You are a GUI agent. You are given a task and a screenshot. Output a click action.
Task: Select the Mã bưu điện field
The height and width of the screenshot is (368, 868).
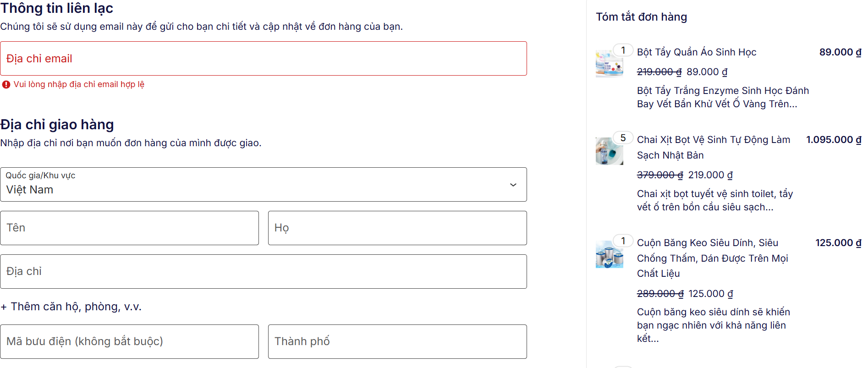pyautogui.click(x=129, y=342)
